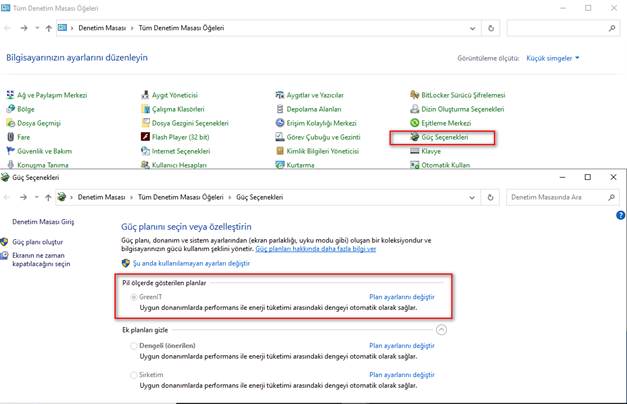The width and height of the screenshot is (627, 404).
Task: Open Görev Çubuğu ve Gezinti item
Action: click(x=322, y=137)
